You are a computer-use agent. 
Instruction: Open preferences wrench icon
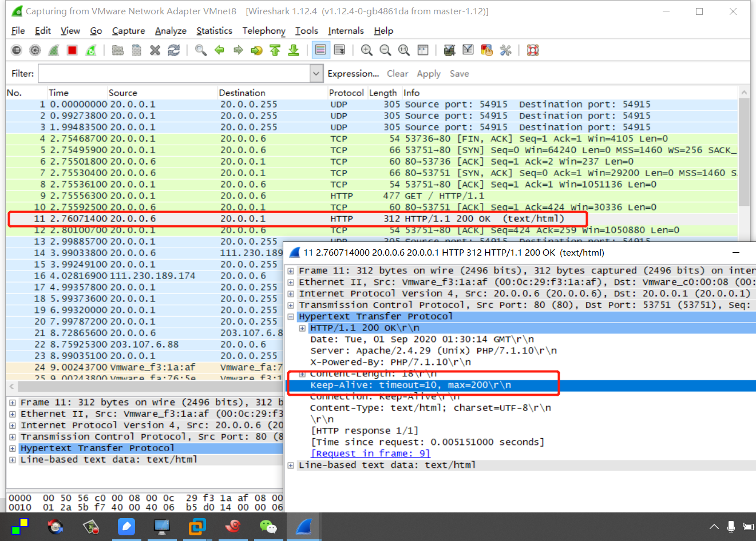pos(505,50)
